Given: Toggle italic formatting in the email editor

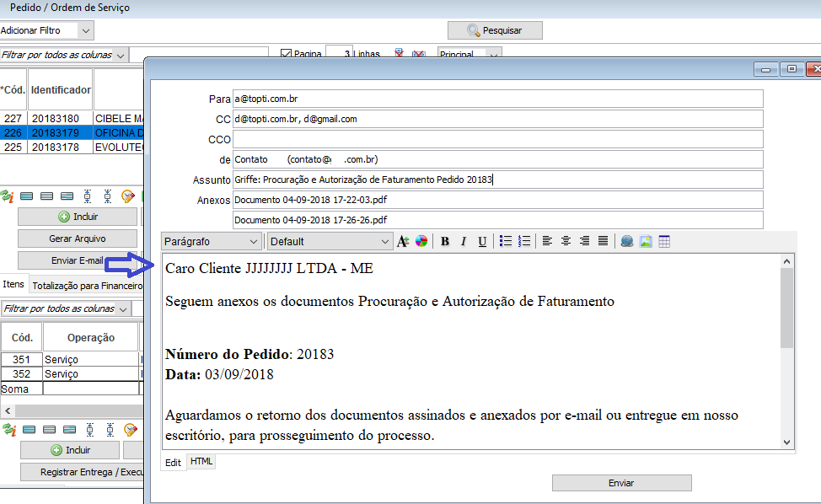Looking at the screenshot, I should [x=464, y=241].
